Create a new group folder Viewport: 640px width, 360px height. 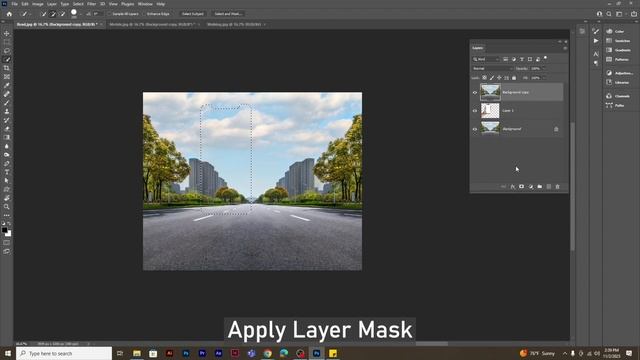(x=540, y=187)
